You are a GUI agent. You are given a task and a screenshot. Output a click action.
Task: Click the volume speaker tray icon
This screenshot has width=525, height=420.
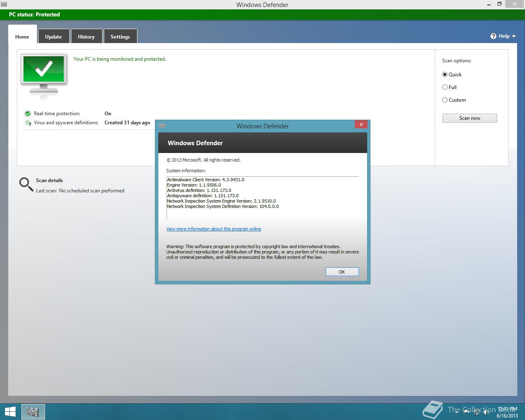click(486, 411)
